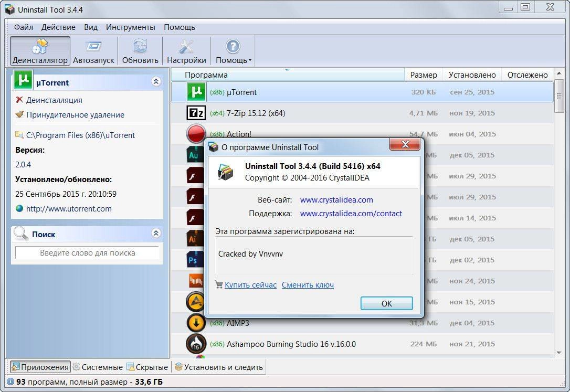Click the date ноя 19, 2015 cell
Image resolution: width=570 pixels, height=392 pixels.
point(472,113)
